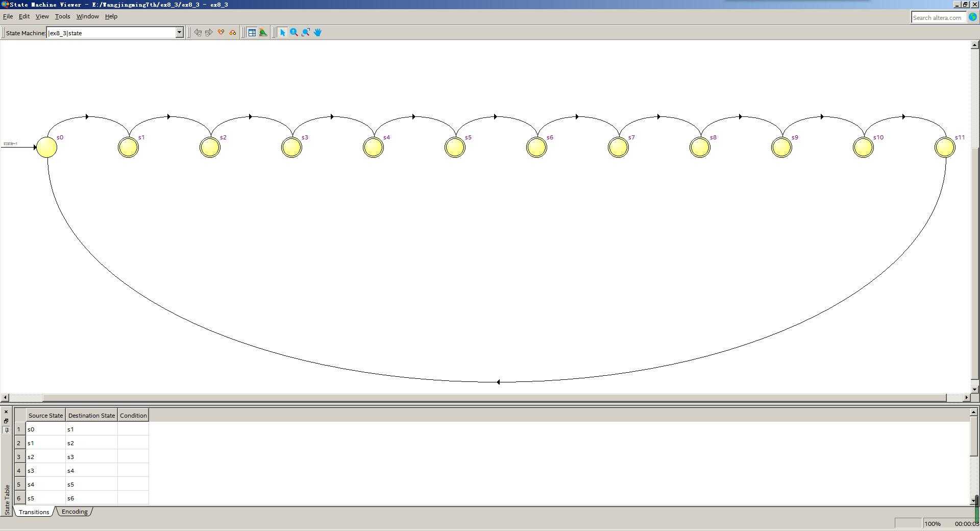This screenshot has width=980, height=531.
Task: Select row header 1 in State Table
Action: tap(19, 429)
